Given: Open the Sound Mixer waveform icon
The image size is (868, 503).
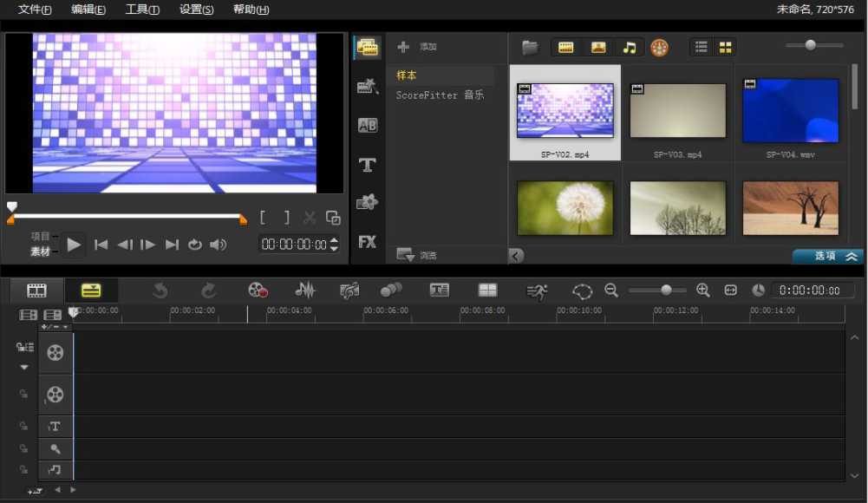Looking at the screenshot, I should coord(305,290).
